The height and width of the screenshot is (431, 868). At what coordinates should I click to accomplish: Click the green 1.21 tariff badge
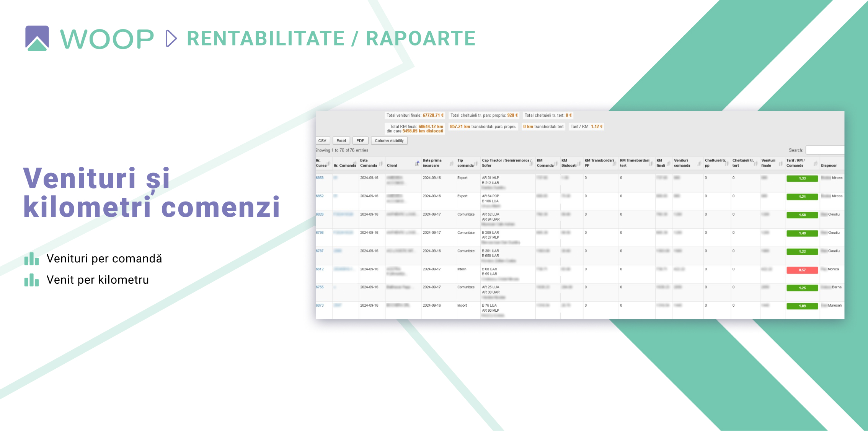point(802,197)
